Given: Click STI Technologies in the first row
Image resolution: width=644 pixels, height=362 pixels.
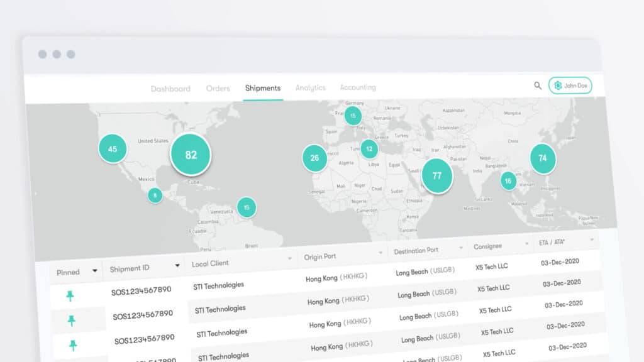Looking at the screenshot, I should click(218, 286).
